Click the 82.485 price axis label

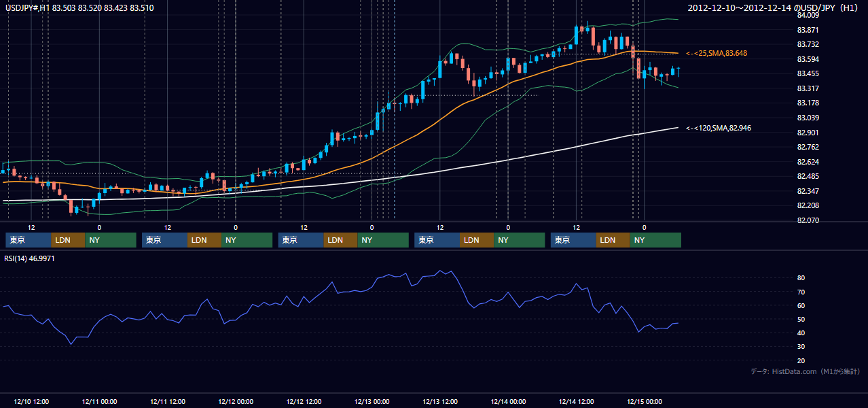[x=808, y=177]
